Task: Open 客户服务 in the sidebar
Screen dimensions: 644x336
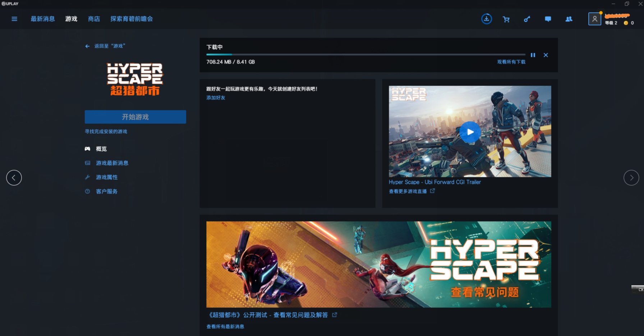Action: (x=107, y=191)
